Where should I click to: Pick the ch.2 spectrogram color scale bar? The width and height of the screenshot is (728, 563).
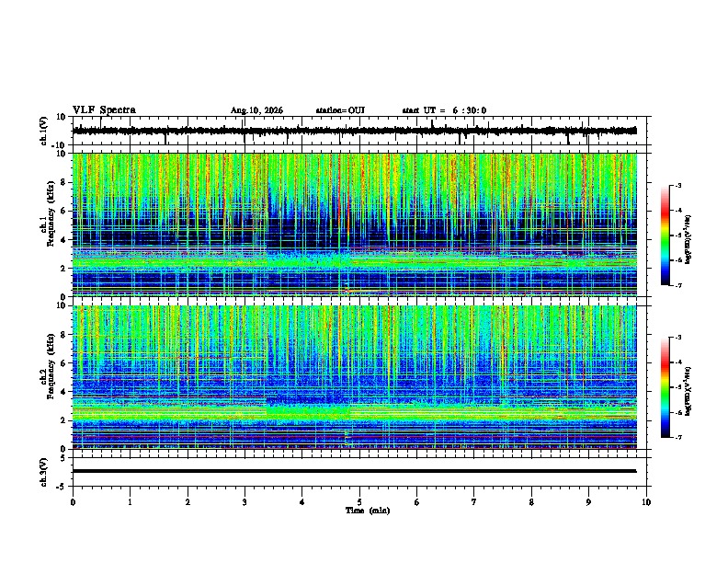coord(665,387)
